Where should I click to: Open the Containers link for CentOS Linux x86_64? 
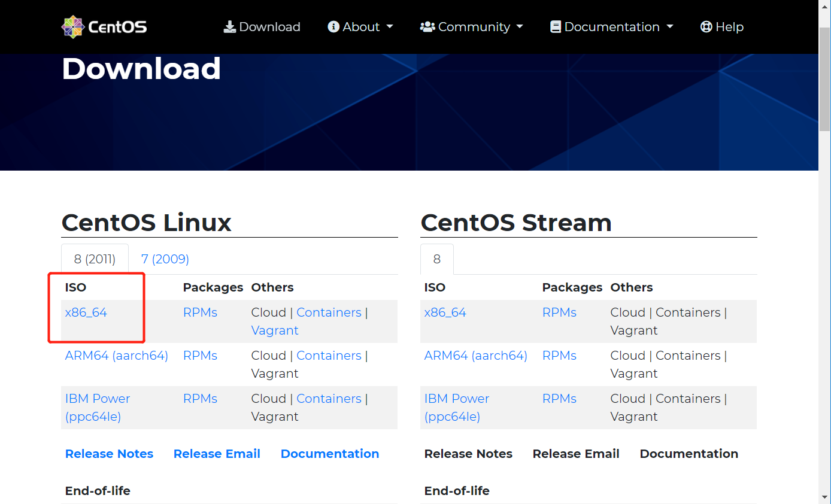[329, 312]
